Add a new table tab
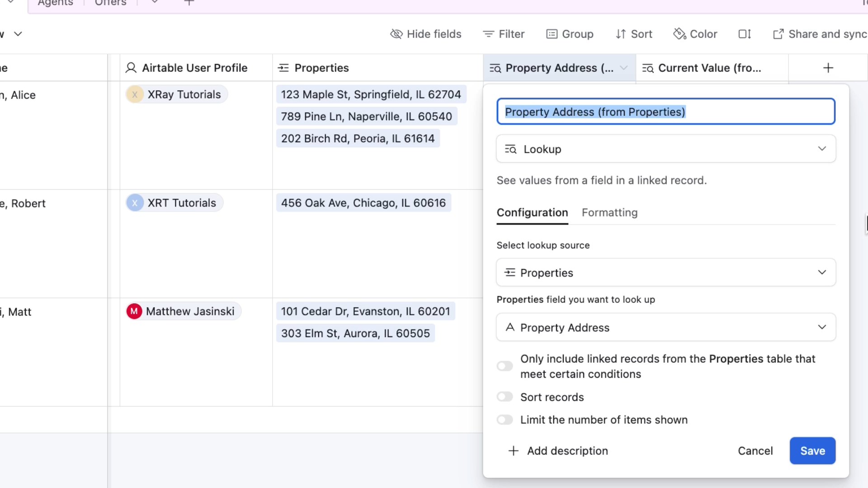Screen dimensions: 868x488 (x=189, y=3)
